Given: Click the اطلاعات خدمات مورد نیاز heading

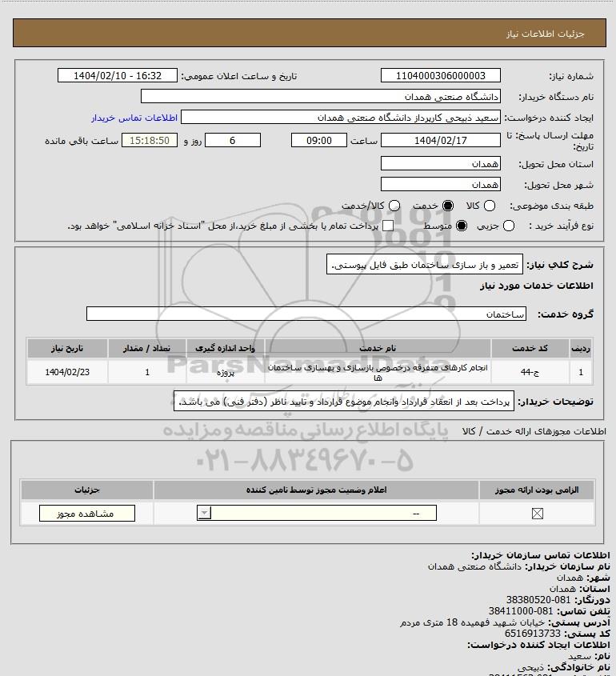Looking at the screenshot, I should [x=537, y=286].
